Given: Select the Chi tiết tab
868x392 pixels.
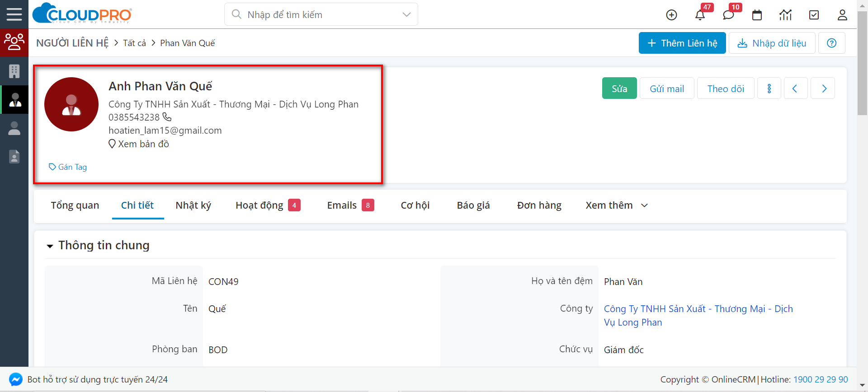Looking at the screenshot, I should 137,205.
